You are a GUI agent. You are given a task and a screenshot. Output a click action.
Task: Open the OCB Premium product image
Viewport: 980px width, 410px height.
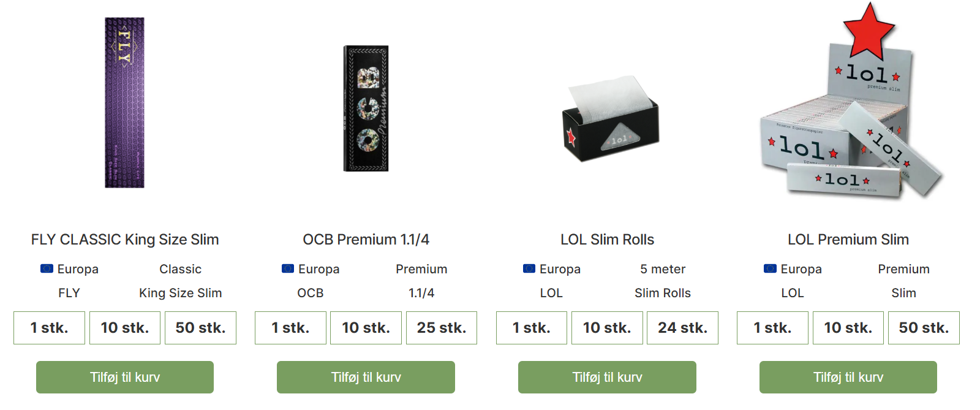click(x=366, y=108)
